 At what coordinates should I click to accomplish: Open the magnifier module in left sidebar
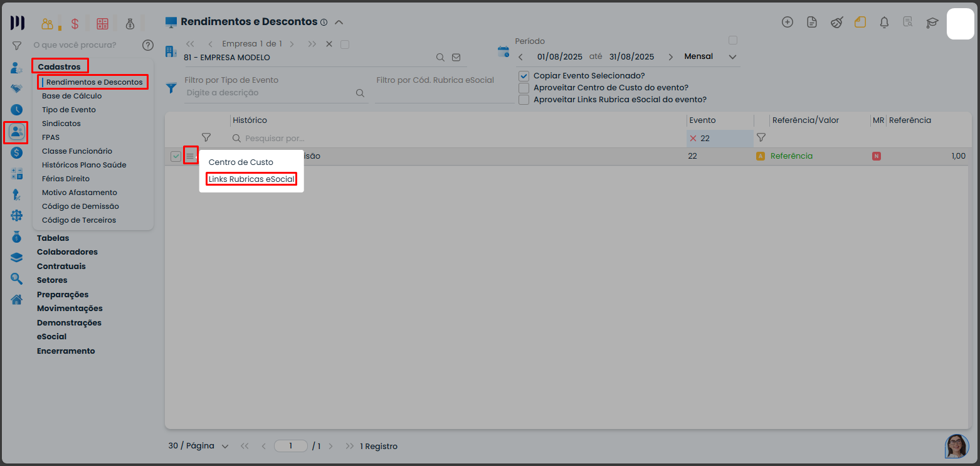[x=16, y=278]
